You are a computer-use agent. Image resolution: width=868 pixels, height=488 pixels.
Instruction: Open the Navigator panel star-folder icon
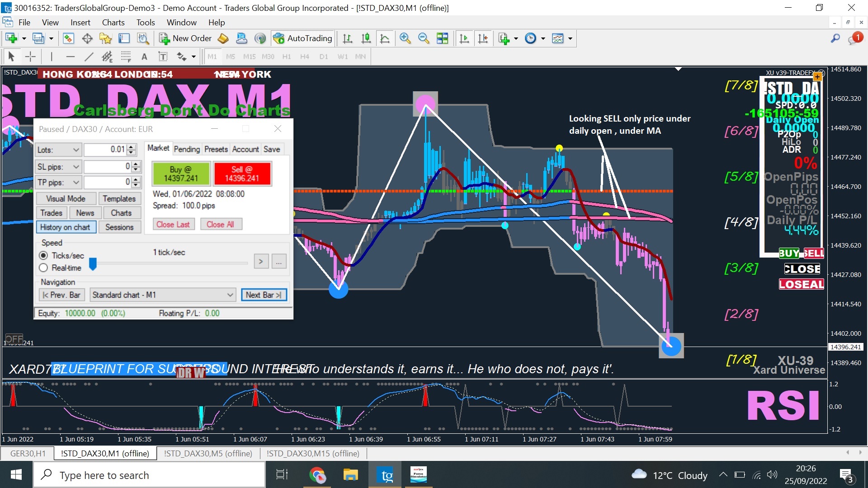(x=105, y=38)
